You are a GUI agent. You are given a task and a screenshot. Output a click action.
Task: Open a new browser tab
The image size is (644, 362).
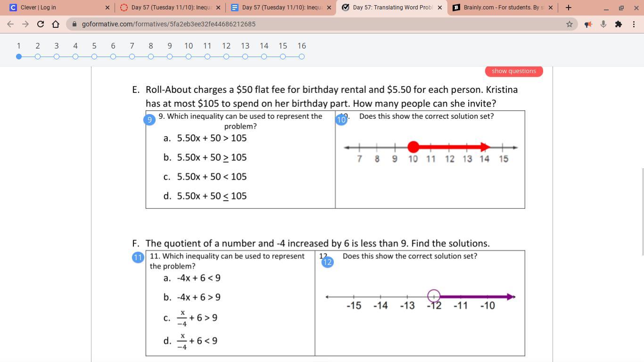(x=568, y=8)
